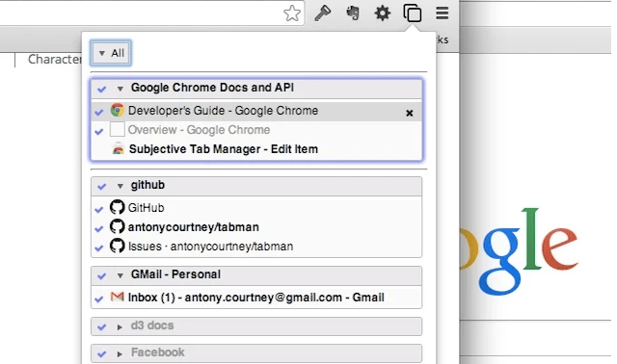Open the key-shaped extension icon

[x=323, y=13]
